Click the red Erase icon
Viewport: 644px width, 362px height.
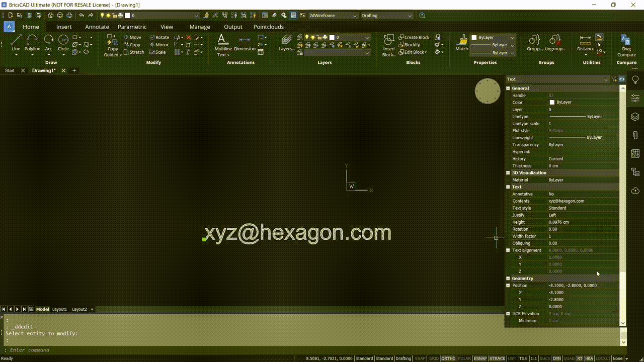pyautogui.click(x=189, y=37)
